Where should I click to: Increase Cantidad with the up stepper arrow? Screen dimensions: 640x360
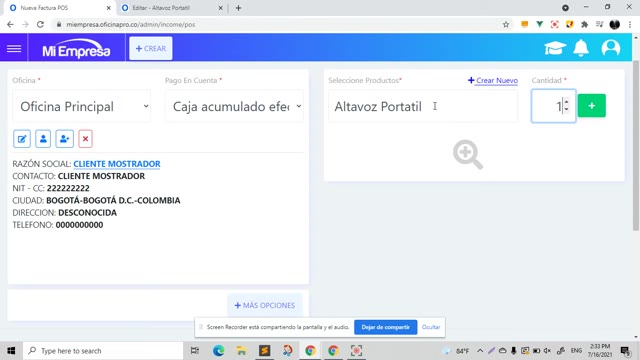566,102
